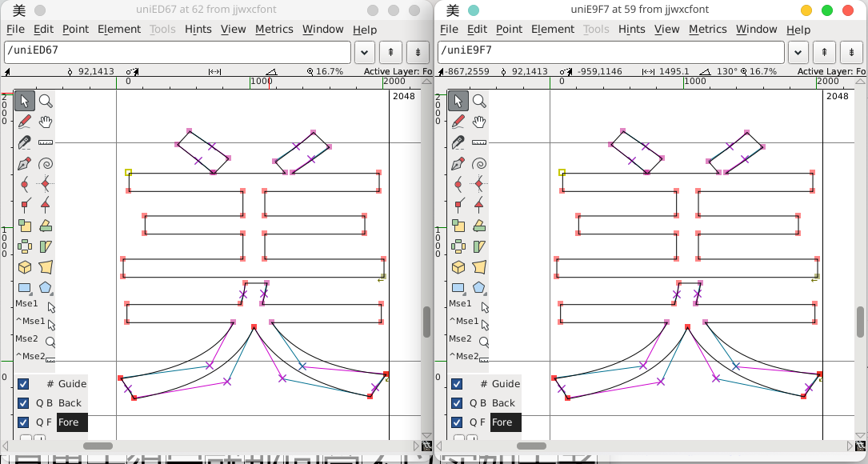Activate the Spiro tool in the uniE9F7 window
This screenshot has width=868, height=464.
(479, 163)
